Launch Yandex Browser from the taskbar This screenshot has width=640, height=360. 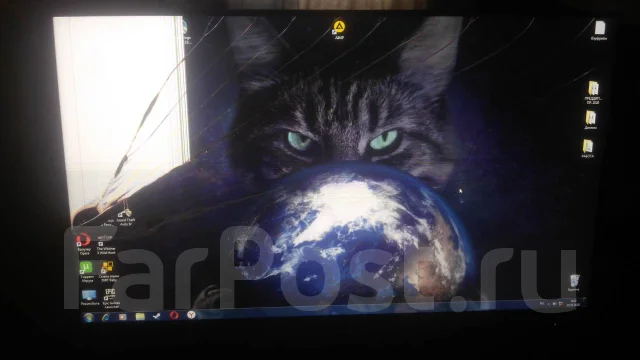[x=191, y=315]
